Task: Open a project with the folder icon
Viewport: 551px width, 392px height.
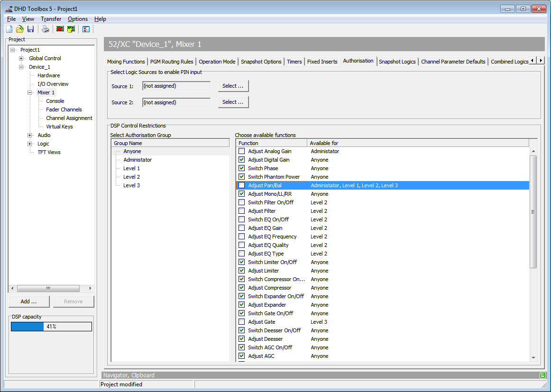Action: tap(20, 29)
